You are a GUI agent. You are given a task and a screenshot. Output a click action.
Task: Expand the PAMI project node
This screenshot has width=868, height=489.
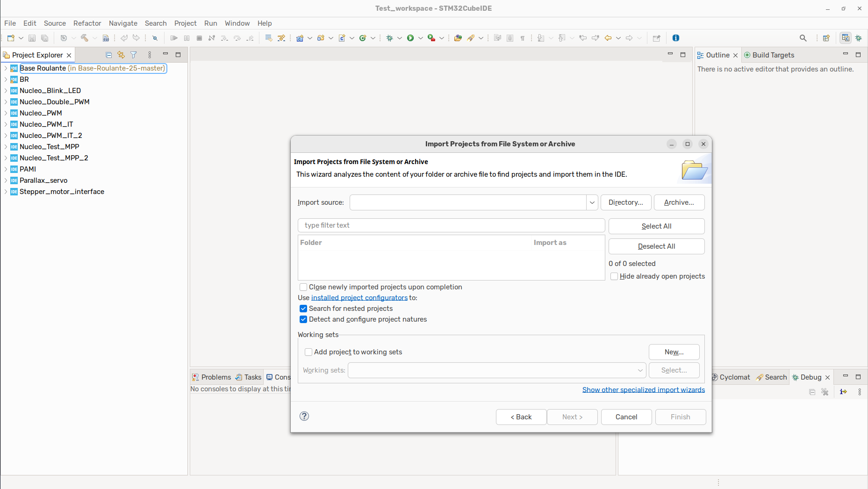pos(6,169)
